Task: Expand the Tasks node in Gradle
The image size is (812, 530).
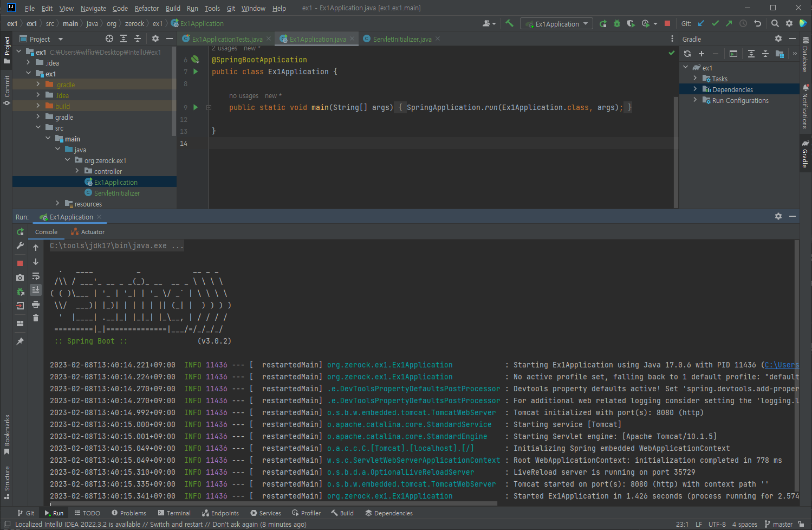Action: click(x=695, y=78)
